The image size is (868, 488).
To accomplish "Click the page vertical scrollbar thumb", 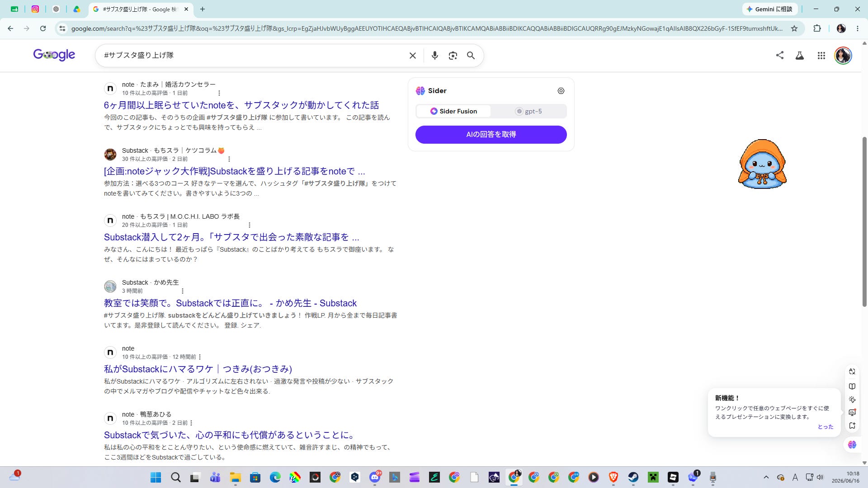I will click(864, 221).
